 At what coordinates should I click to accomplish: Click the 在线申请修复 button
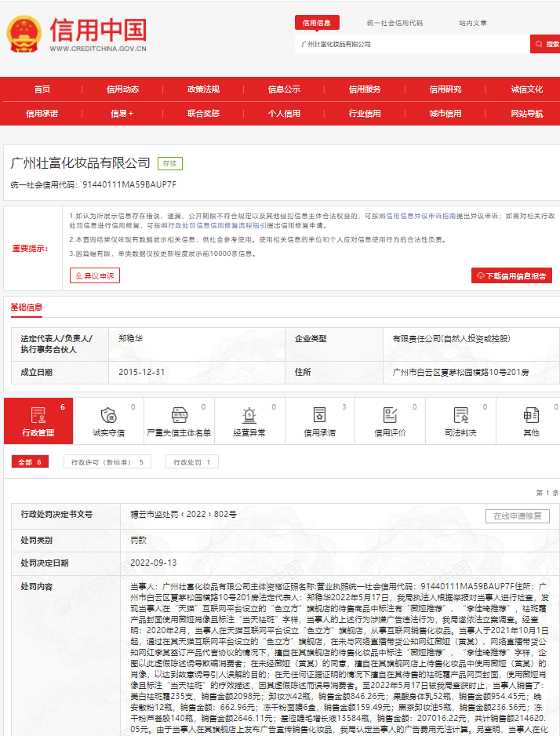point(518,516)
